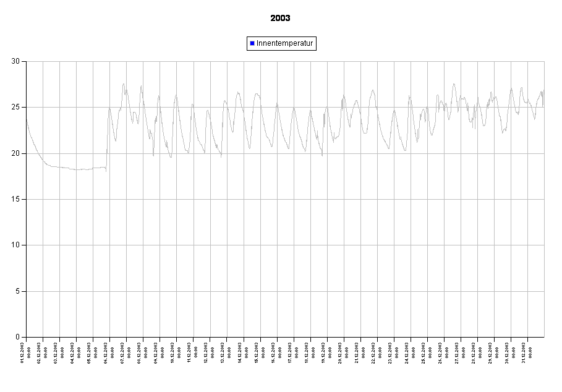Viewport: 562px width, 392px height.
Task: Click the bottom-right corner of the plot area
Action: pos(544,337)
